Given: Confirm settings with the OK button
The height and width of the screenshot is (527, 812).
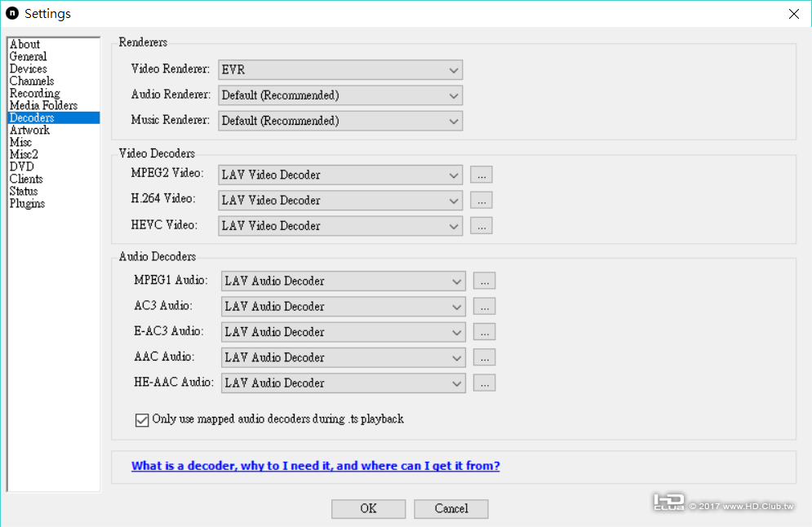Looking at the screenshot, I should coord(369,509).
